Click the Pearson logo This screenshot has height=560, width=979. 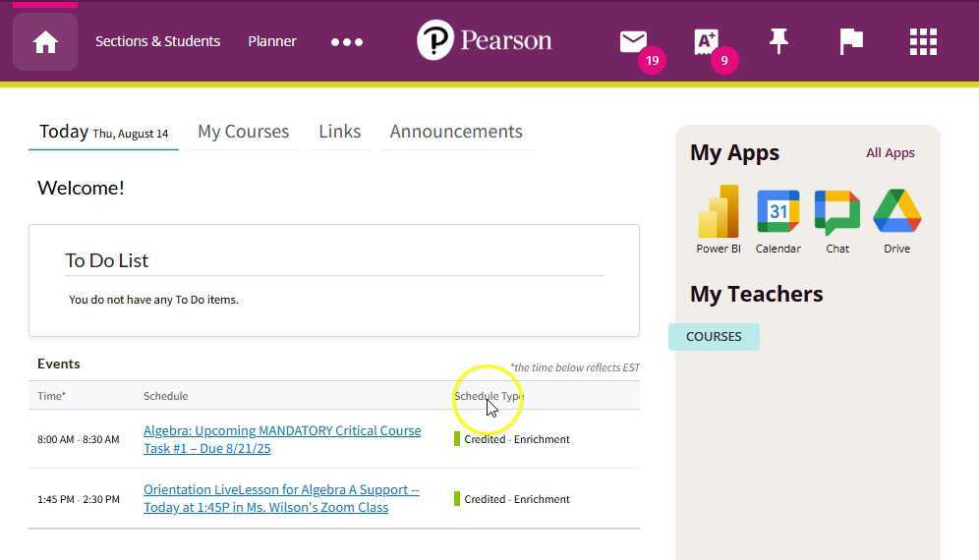(x=484, y=40)
